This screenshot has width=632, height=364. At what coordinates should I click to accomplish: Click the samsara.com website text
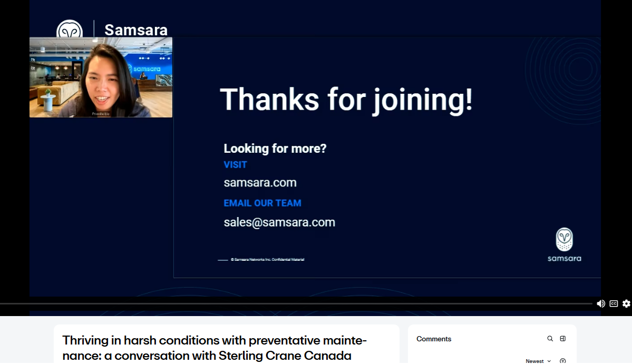(260, 183)
